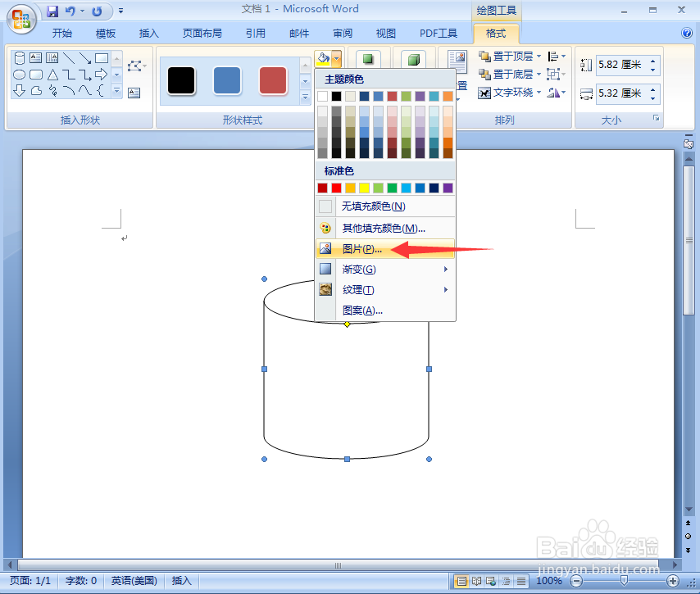Open the 视图 View tab

coord(386,33)
